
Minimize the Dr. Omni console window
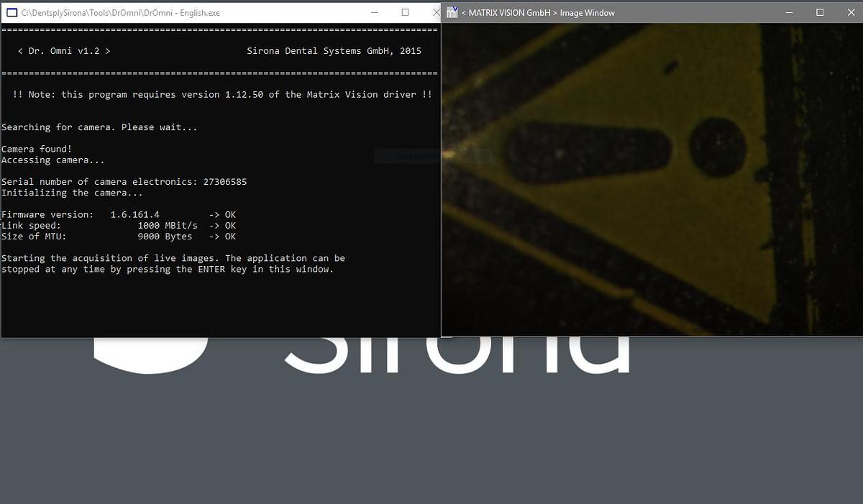click(x=374, y=12)
